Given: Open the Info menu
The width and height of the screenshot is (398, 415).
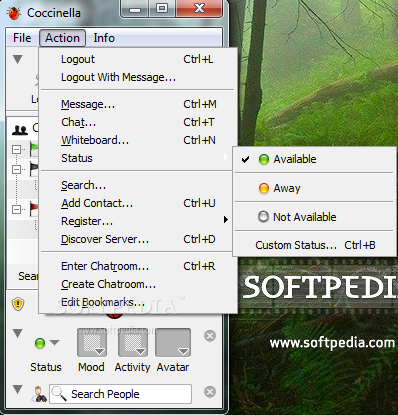Looking at the screenshot, I should pos(104,38).
